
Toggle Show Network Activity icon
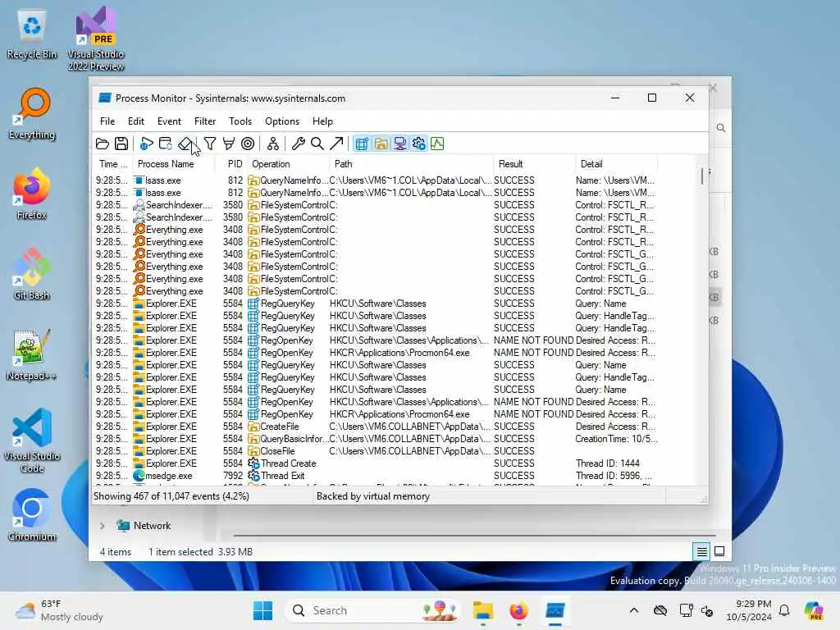pyautogui.click(x=399, y=144)
